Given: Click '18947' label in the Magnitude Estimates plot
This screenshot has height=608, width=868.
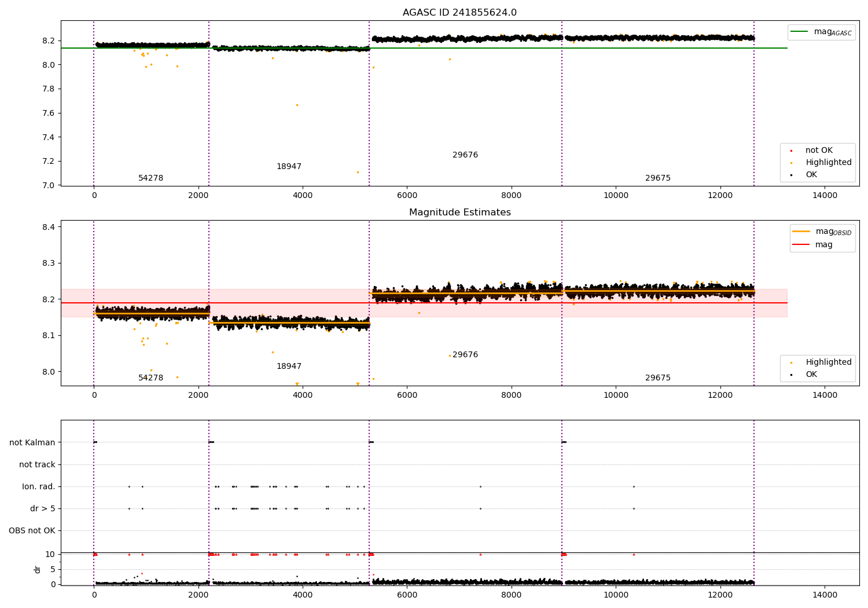Looking at the screenshot, I should tap(289, 367).
